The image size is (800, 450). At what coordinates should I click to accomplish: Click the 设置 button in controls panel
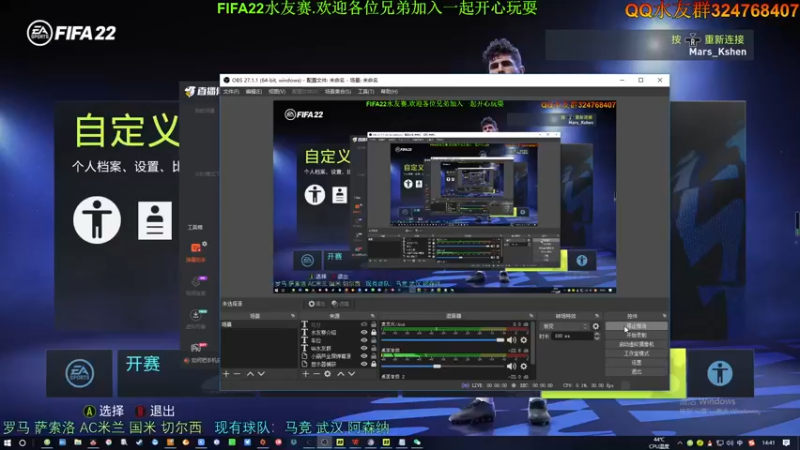pyautogui.click(x=636, y=363)
